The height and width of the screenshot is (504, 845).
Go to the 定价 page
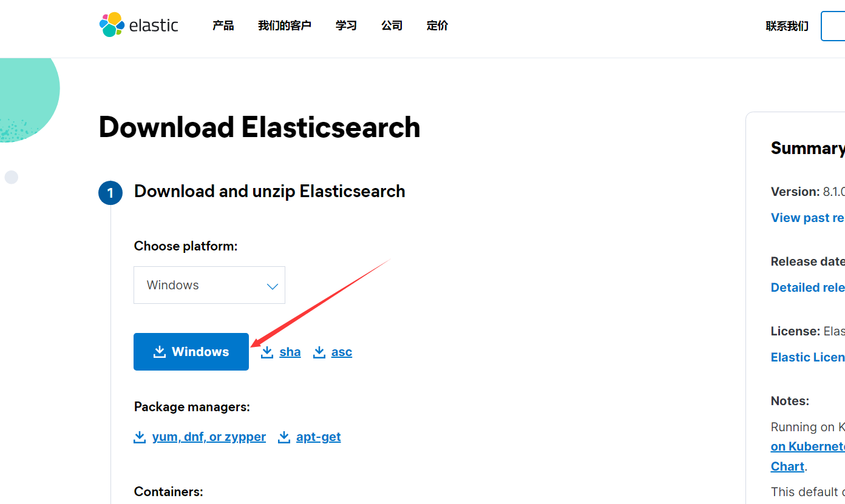tap(438, 25)
